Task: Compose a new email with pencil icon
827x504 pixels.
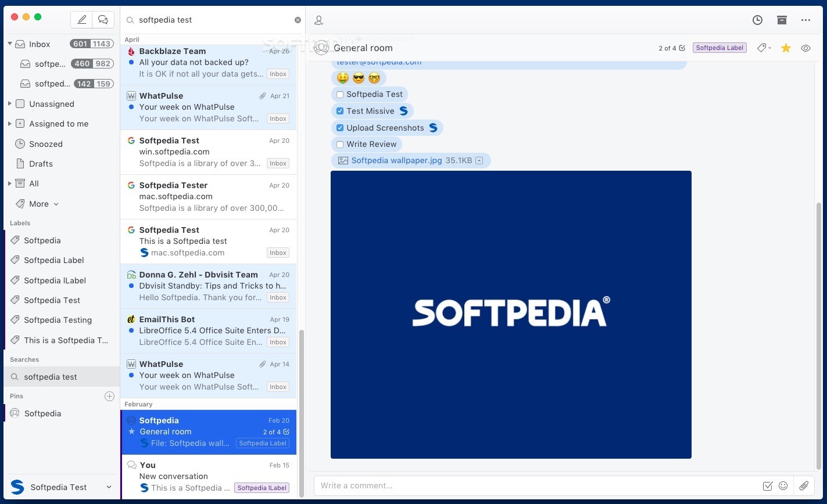Action: point(82,20)
